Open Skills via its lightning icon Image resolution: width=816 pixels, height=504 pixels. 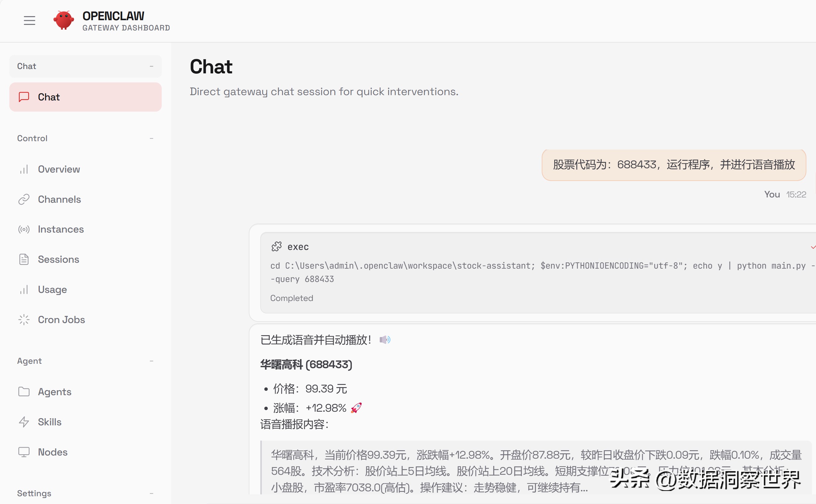24,422
